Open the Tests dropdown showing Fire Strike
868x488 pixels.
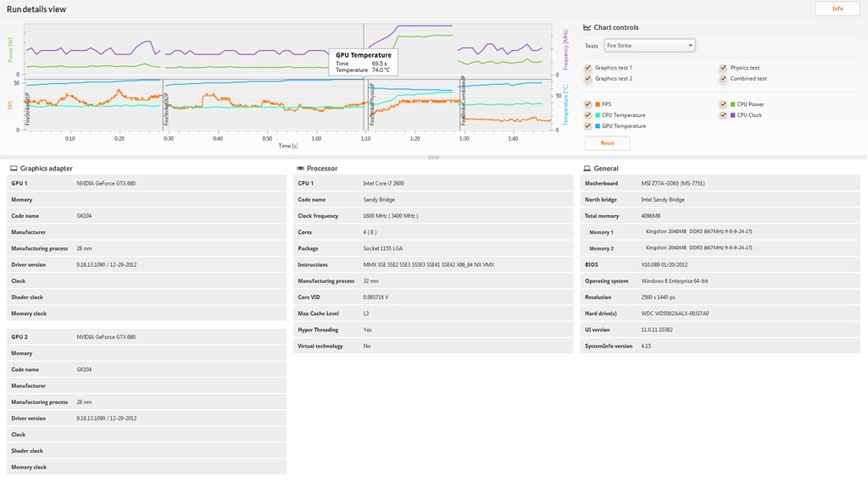tap(648, 46)
